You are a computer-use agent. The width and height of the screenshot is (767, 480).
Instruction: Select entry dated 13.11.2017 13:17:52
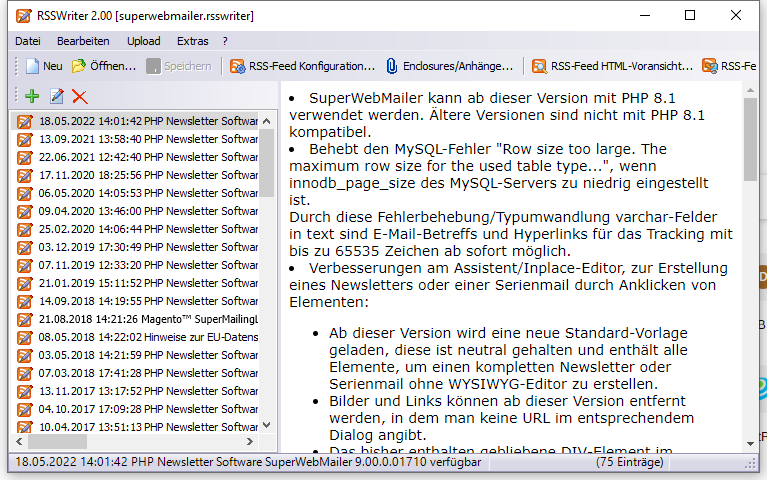pos(136,391)
